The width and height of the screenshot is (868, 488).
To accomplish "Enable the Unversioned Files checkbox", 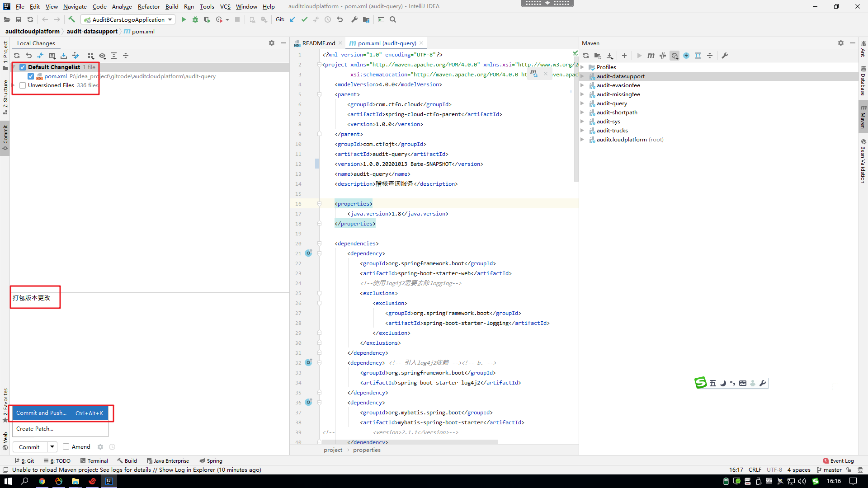I will tap(23, 85).
